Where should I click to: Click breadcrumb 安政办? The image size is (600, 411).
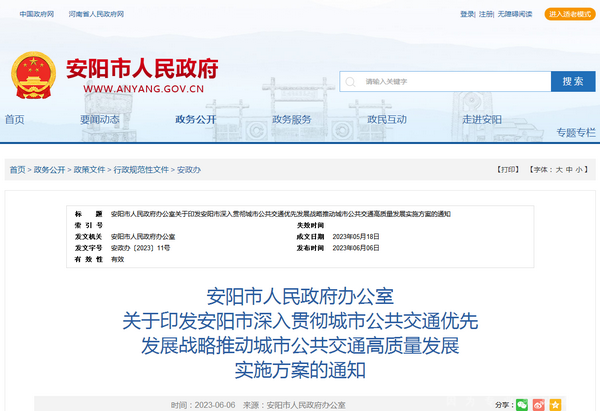coord(189,170)
